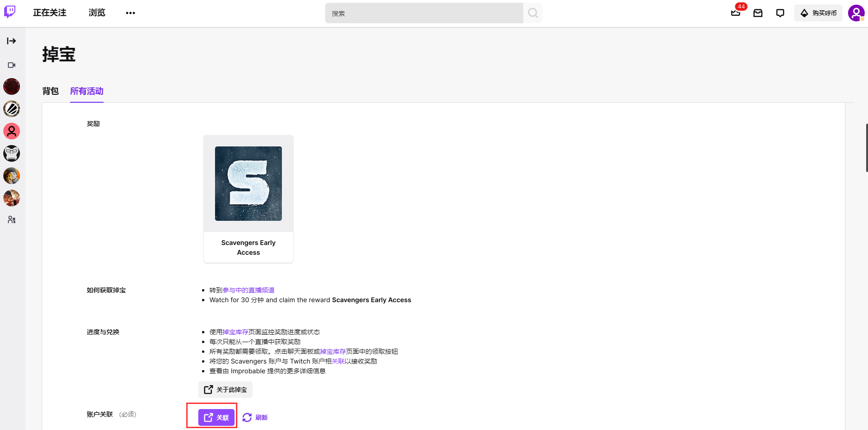
Task: Click the Scavengers Early Access reward title
Action: pos(248,247)
